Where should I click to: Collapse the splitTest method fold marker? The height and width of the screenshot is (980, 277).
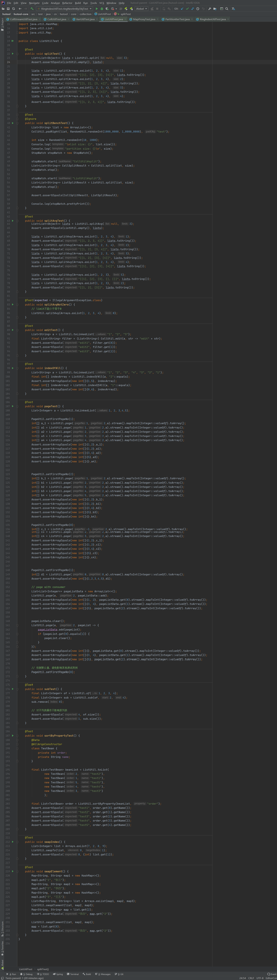[x=17, y=54]
